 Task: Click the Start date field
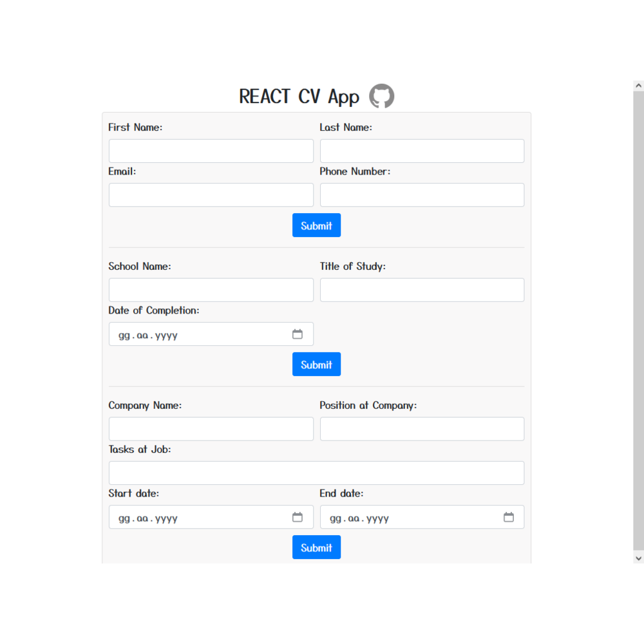point(211,517)
